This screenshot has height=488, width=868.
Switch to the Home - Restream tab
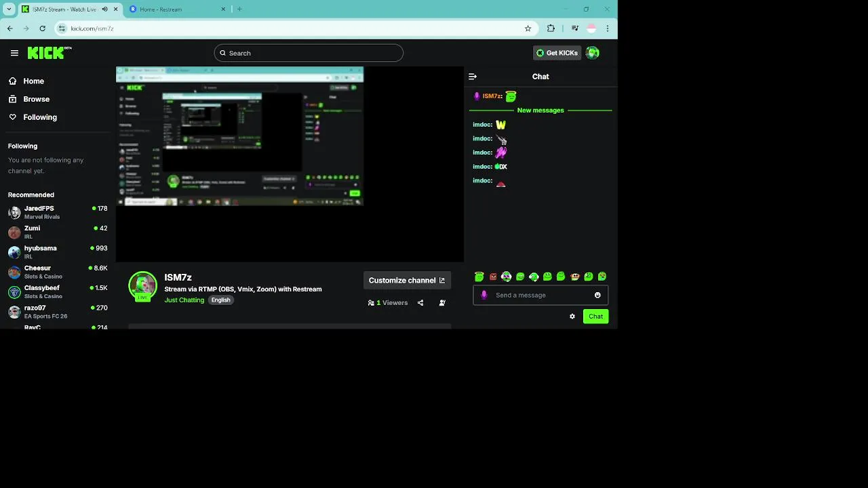tap(177, 9)
